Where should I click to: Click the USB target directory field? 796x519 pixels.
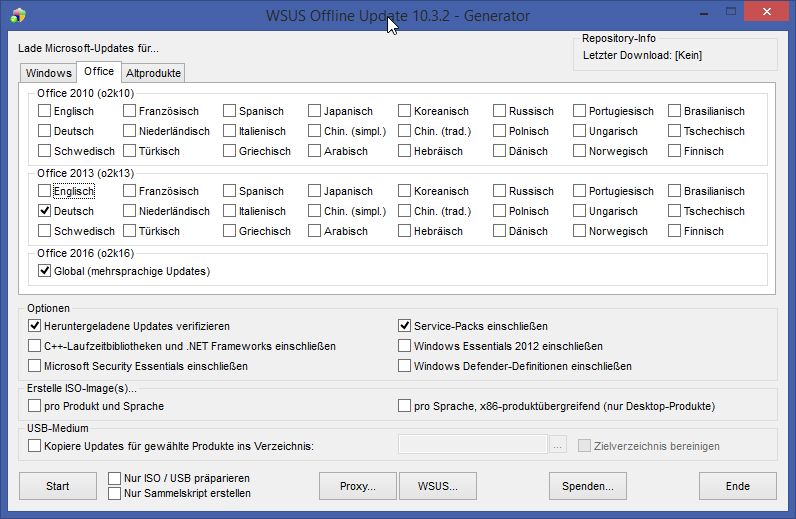(x=473, y=444)
